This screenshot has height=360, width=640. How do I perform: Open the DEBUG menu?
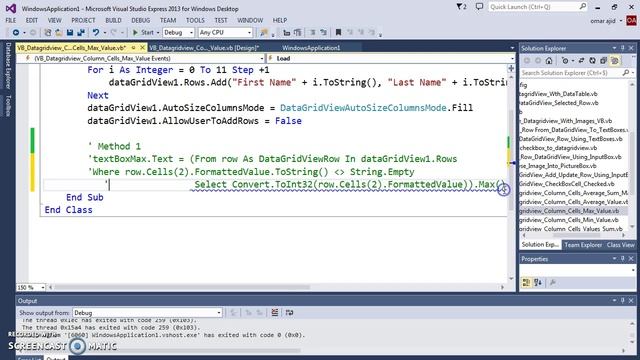(141, 20)
